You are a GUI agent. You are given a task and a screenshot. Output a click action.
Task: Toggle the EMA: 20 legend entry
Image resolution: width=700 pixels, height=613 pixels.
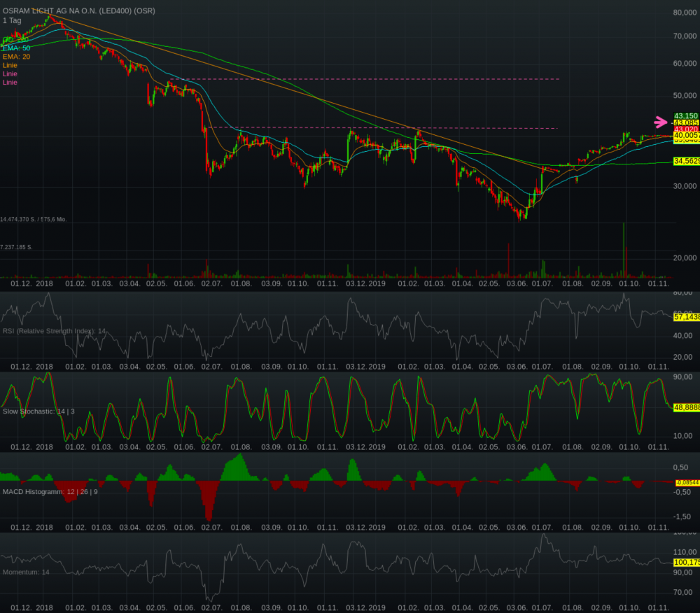(16, 57)
